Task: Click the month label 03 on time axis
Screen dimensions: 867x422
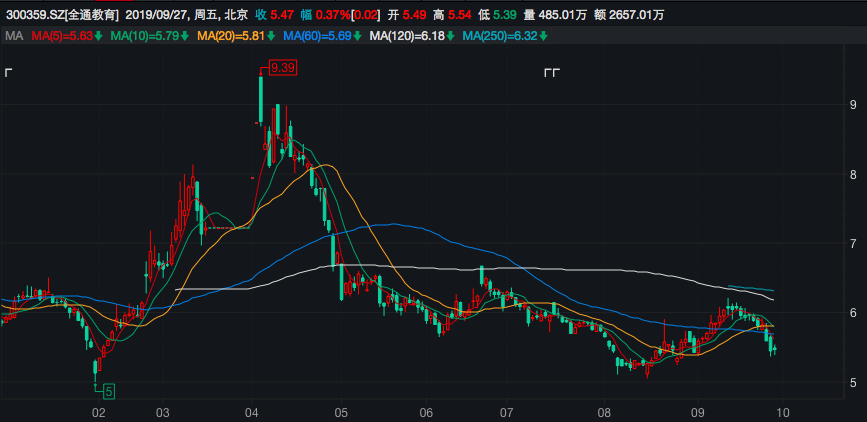Action: [164, 412]
